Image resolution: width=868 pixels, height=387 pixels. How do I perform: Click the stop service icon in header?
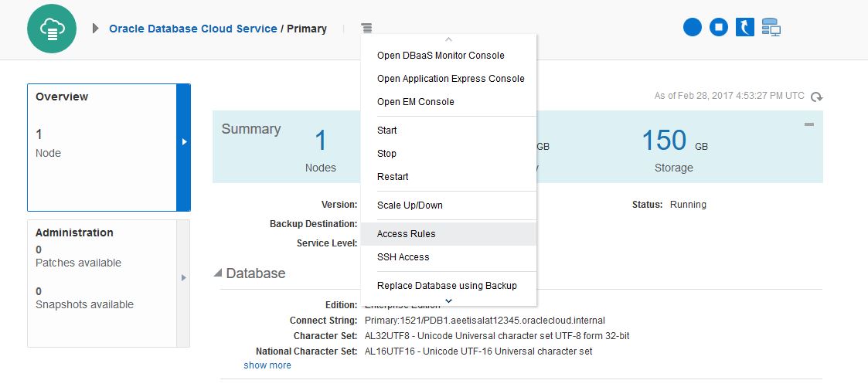(x=719, y=27)
